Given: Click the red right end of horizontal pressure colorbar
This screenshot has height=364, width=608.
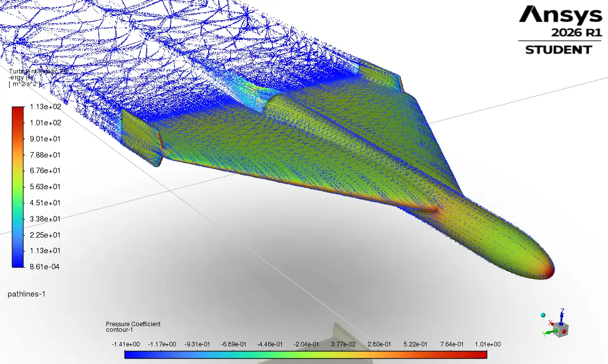Looking at the screenshot, I should [483, 354].
